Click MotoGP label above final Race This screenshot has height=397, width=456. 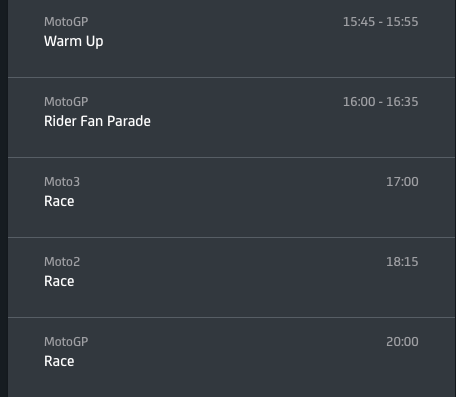coord(66,342)
